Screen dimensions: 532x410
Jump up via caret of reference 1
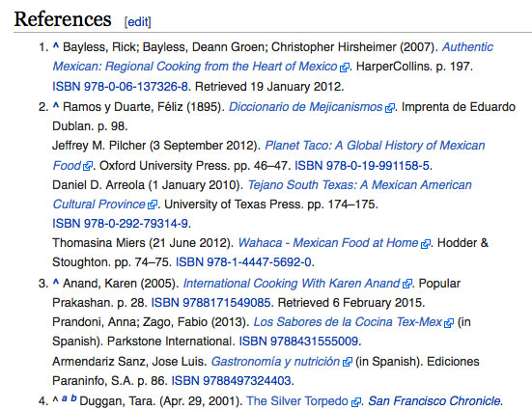[56, 45]
